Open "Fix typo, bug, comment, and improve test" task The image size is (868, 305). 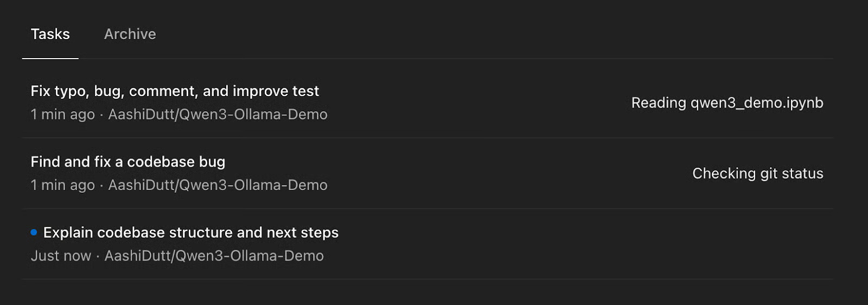coord(175,91)
